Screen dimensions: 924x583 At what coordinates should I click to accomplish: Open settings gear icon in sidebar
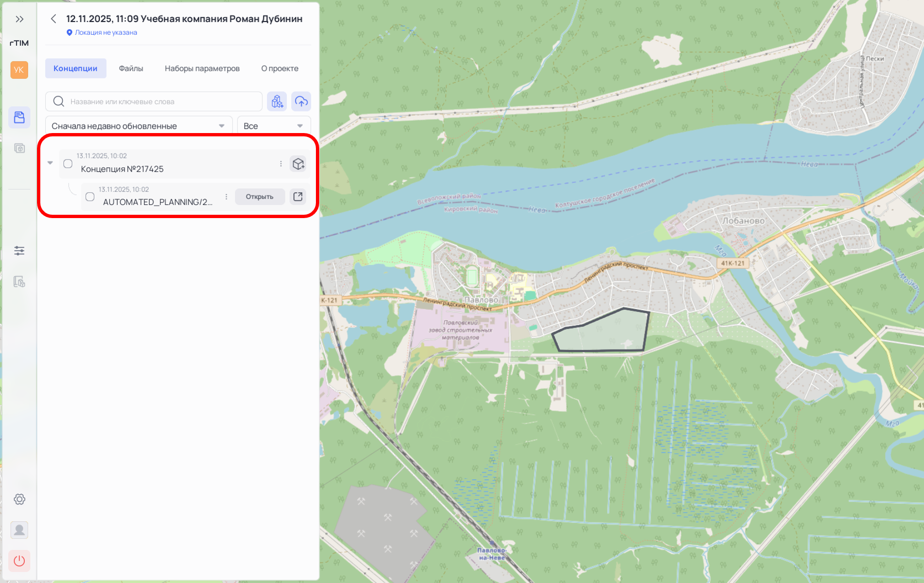coord(19,499)
